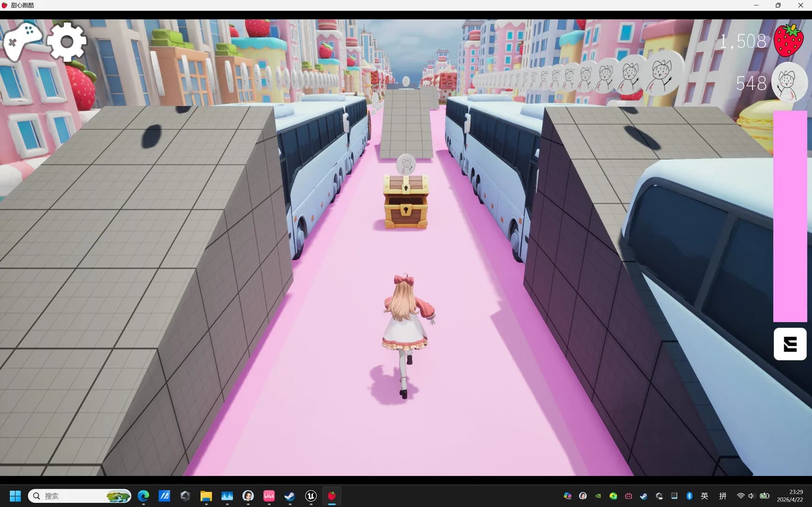Viewport: 812px width, 507px height.
Task: Click the 1,508 strawberry score
Action: pyautogui.click(x=743, y=41)
